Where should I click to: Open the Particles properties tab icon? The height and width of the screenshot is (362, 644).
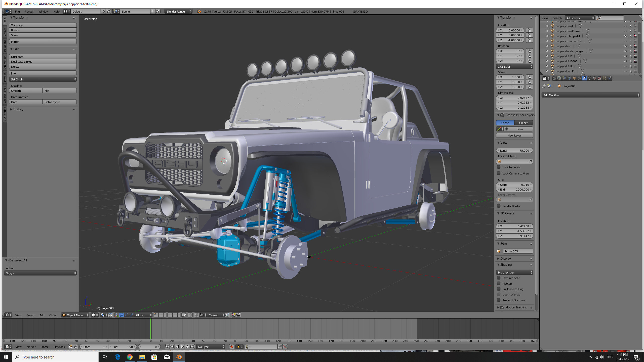point(605,78)
